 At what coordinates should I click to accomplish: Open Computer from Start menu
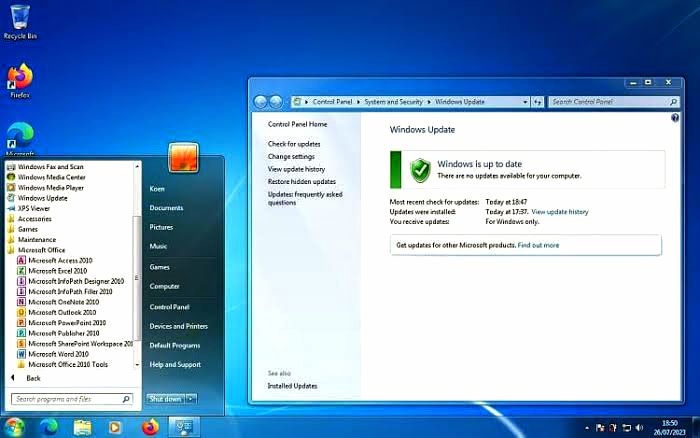pyautogui.click(x=164, y=286)
